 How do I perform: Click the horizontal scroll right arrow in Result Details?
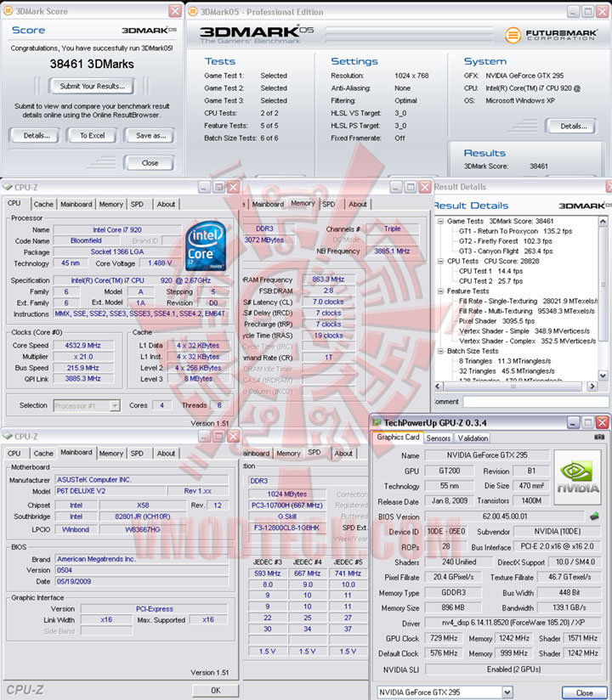click(x=592, y=387)
